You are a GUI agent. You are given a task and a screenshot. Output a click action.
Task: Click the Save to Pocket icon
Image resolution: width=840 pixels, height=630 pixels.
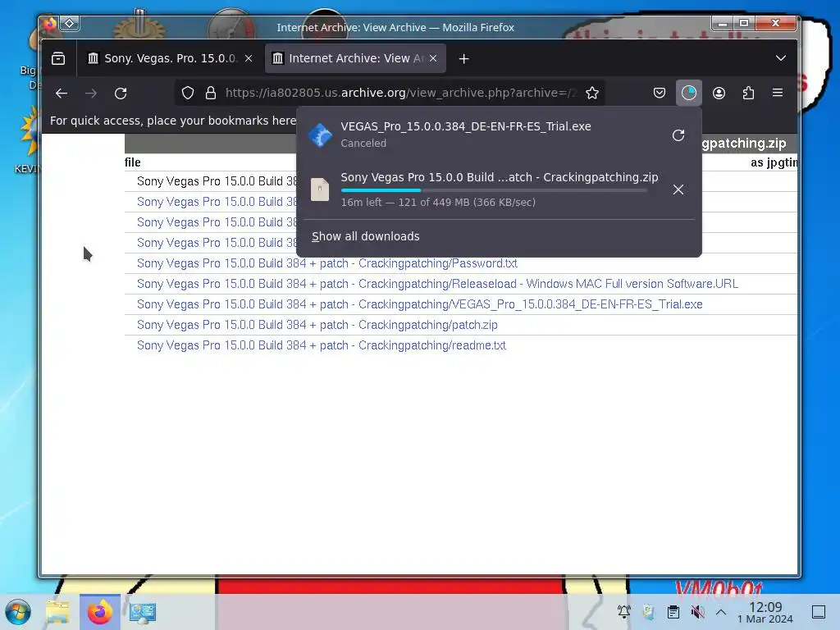point(660,94)
